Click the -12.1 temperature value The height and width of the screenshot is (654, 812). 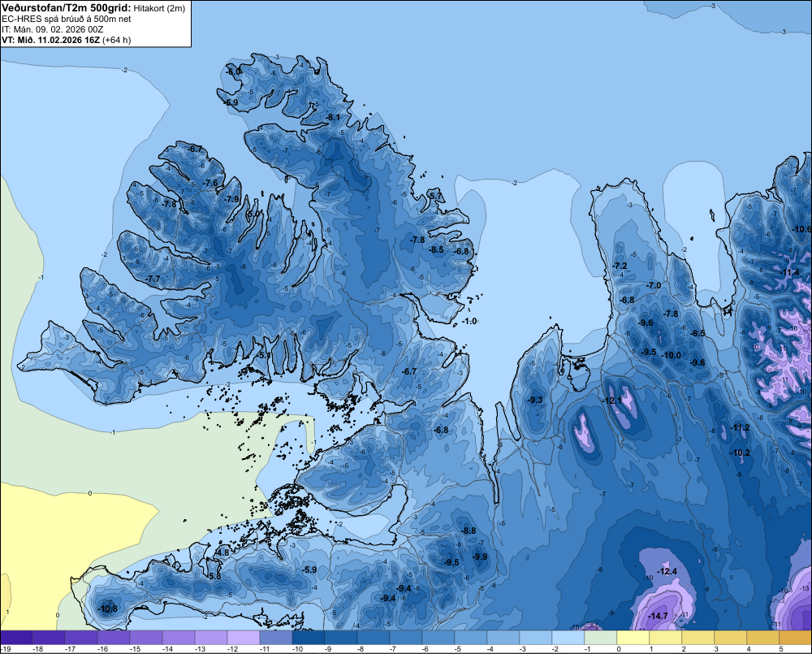pos(612,401)
